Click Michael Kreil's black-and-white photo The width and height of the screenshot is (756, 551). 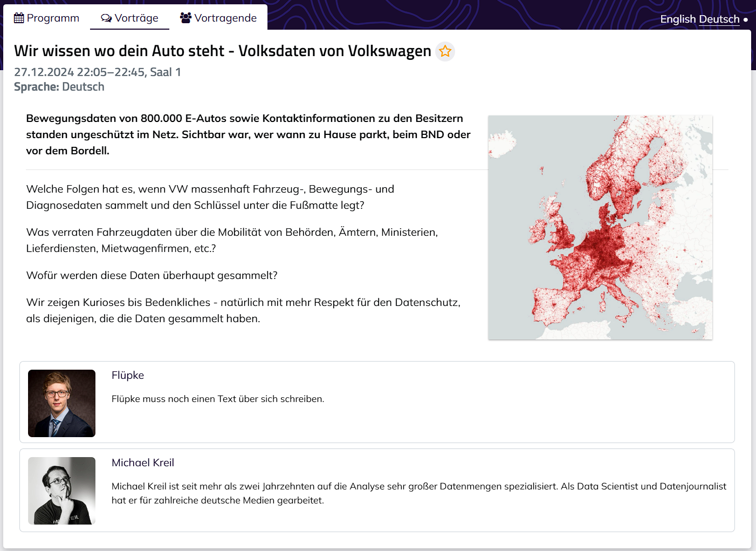coord(61,491)
